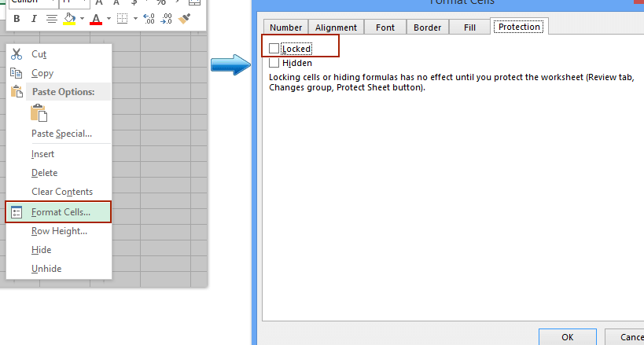Select the Protection tab
This screenshot has width=644, height=345.
(519, 27)
